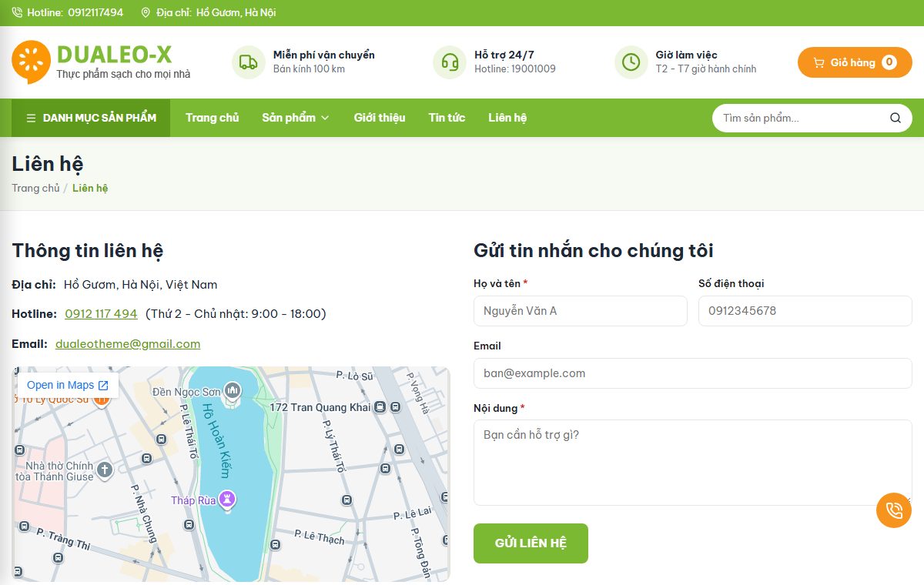The height and width of the screenshot is (585, 924).
Task: Open the Tin tức page
Action: (x=447, y=118)
